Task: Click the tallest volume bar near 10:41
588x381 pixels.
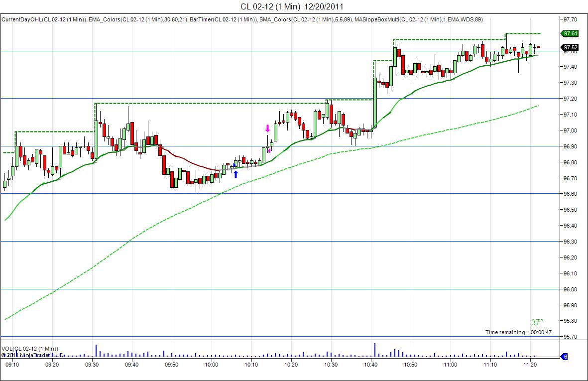Action: click(374, 350)
